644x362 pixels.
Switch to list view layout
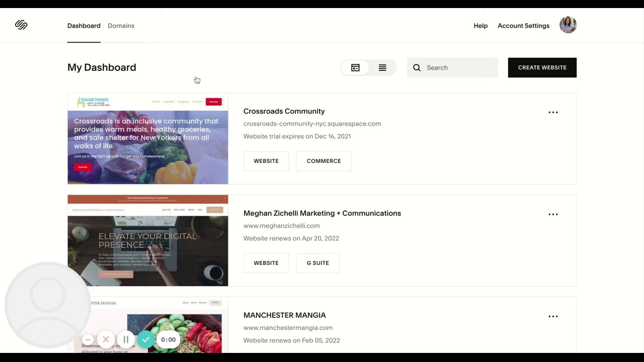click(382, 68)
